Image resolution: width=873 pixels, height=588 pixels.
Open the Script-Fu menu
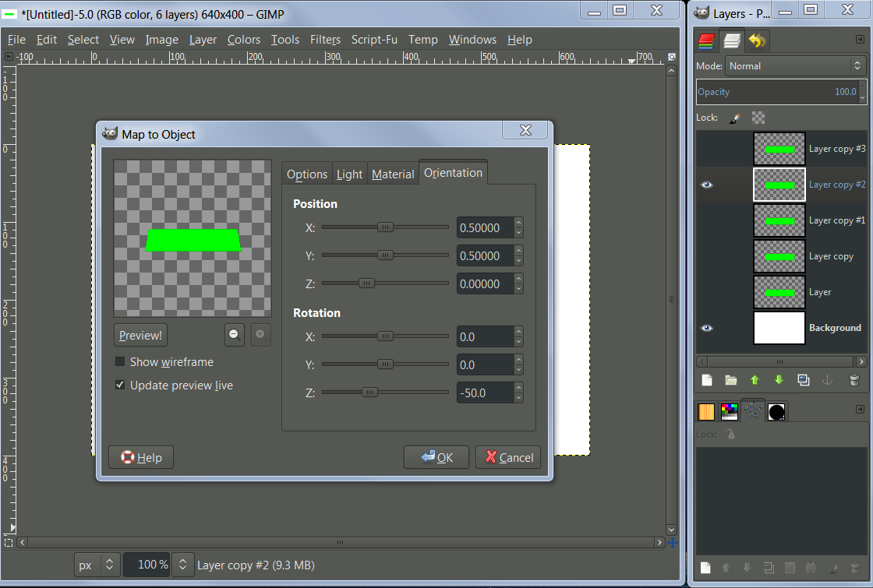tap(374, 40)
